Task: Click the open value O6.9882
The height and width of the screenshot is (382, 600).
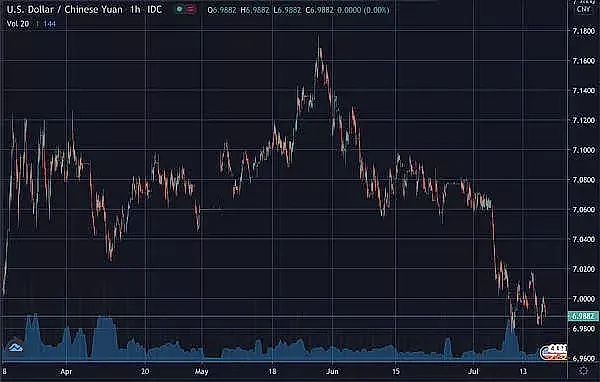Action: tap(222, 10)
